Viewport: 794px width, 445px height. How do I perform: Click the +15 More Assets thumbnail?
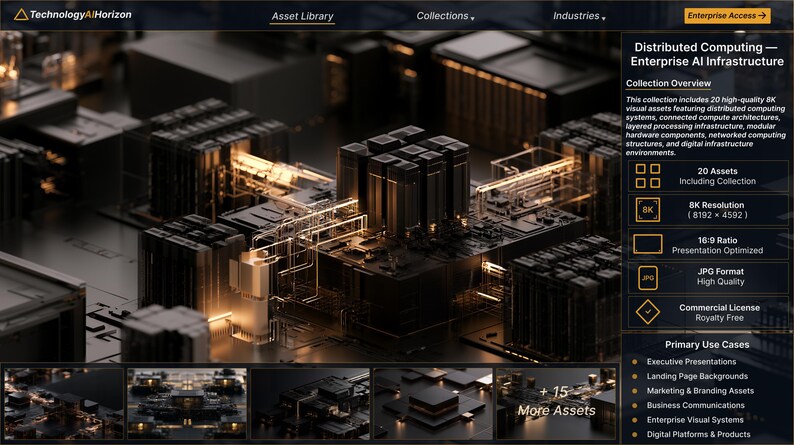[556, 403]
